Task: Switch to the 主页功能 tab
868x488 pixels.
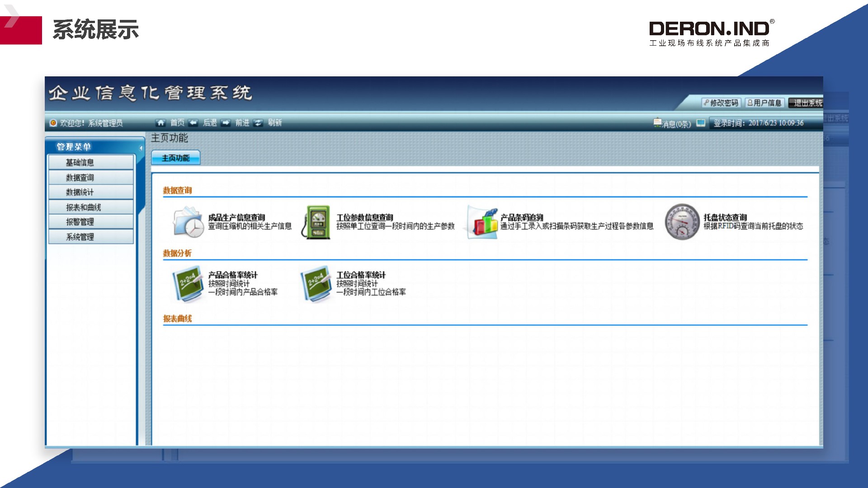Action: pyautogui.click(x=175, y=158)
